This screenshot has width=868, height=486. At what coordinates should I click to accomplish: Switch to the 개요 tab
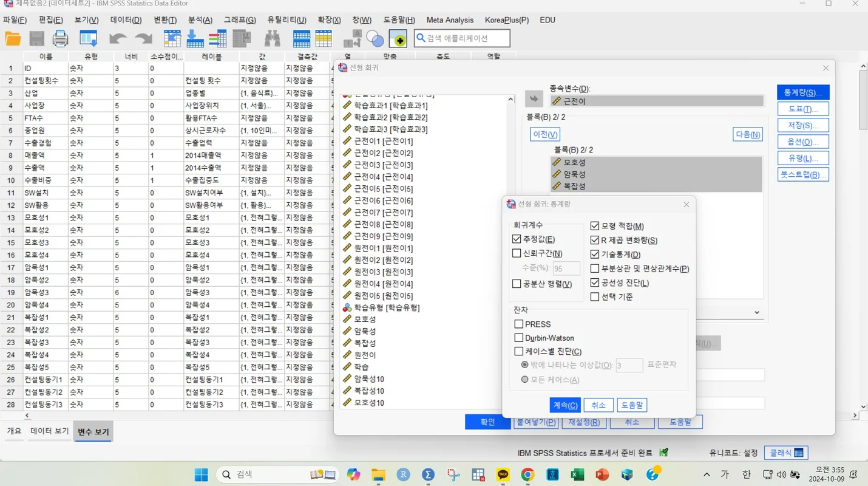pyautogui.click(x=14, y=431)
